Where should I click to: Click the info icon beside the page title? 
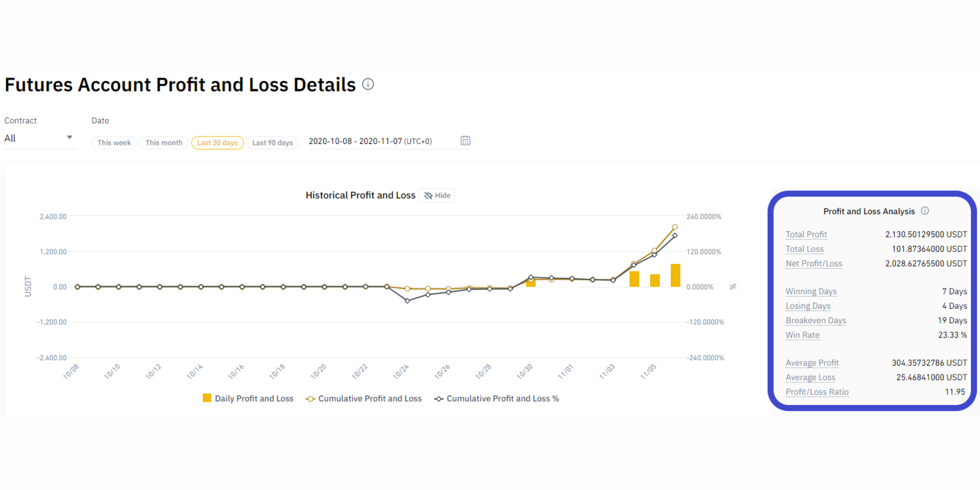tap(368, 84)
